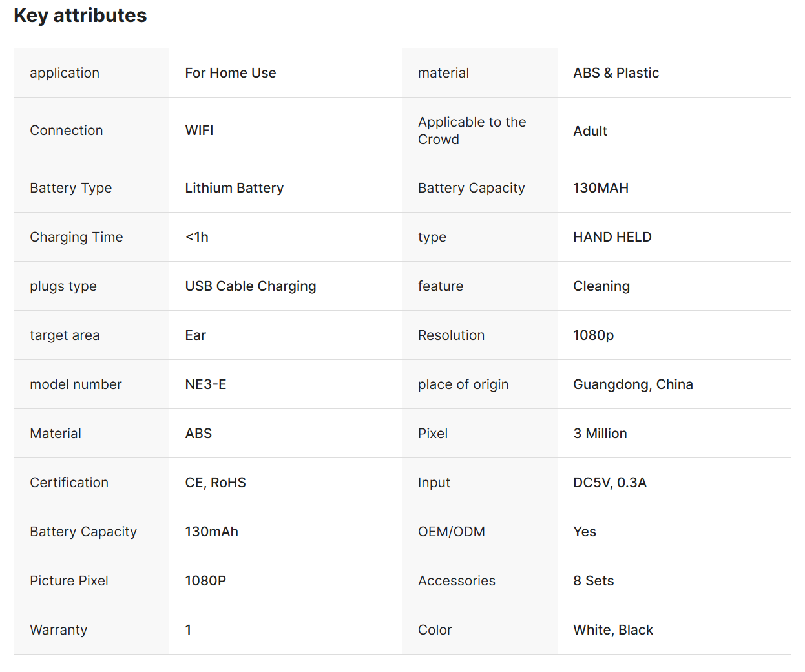The height and width of the screenshot is (672, 805).
Task: Click the NE3-E model number
Action: click(x=205, y=384)
